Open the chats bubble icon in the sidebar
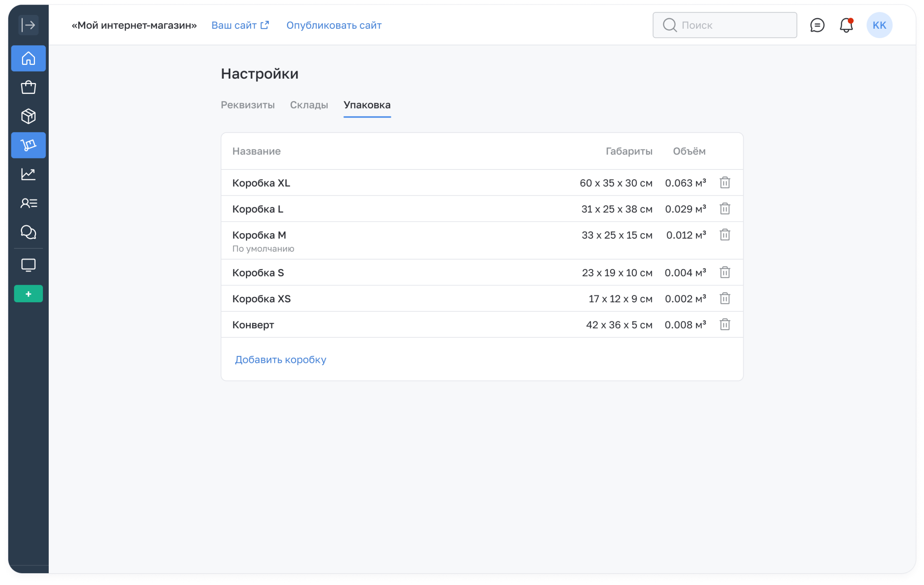 click(28, 232)
